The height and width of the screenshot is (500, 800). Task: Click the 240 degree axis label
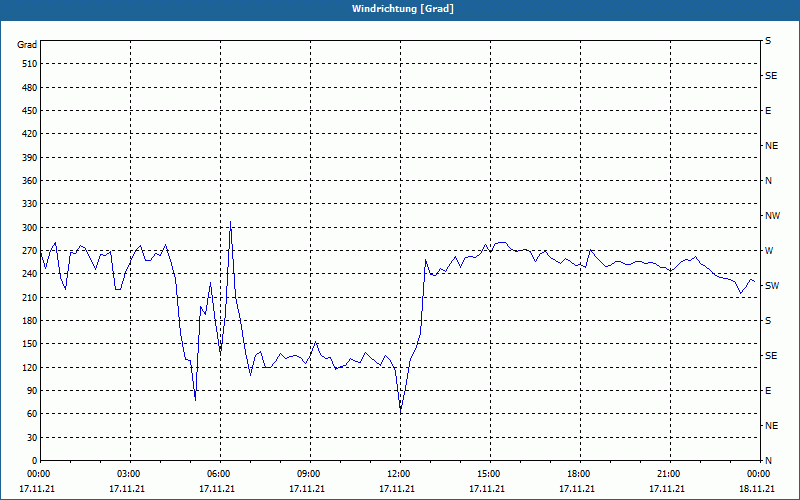(29, 274)
